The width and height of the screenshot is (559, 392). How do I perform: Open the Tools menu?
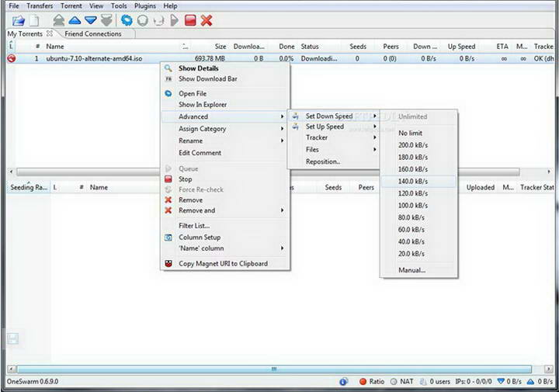pos(119,6)
